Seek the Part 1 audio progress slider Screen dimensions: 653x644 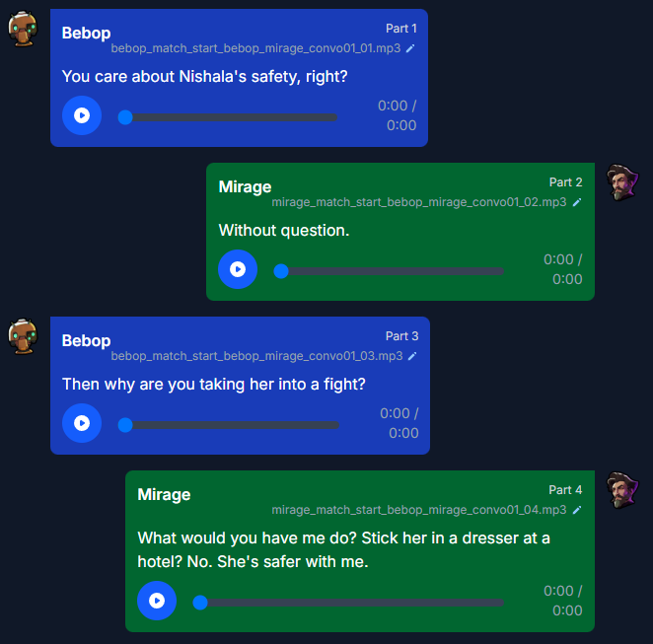pos(228,117)
